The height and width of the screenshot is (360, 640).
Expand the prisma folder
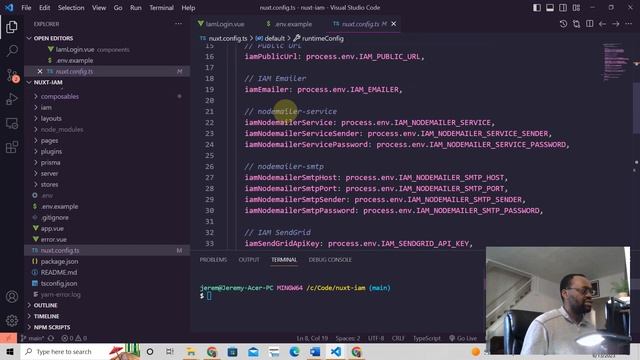[50, 162]
